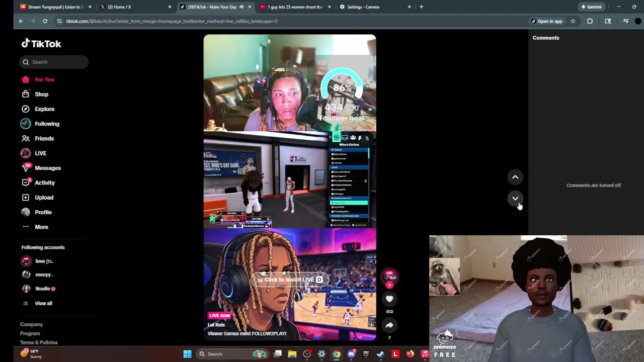Image resolution: width=644 pixels, height=362 pixels.
Task: Open Steam from the taskbar
Action: (x=381, y=354)
